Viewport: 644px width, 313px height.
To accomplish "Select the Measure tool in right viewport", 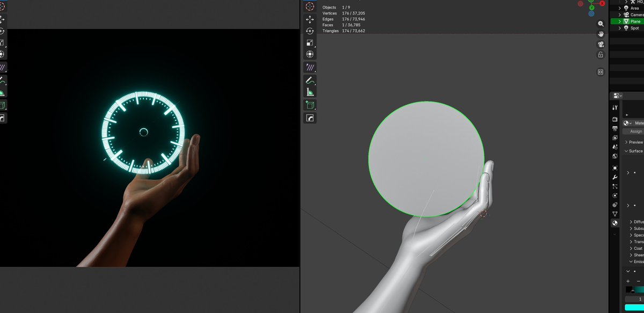I will (x=310, y=92).
